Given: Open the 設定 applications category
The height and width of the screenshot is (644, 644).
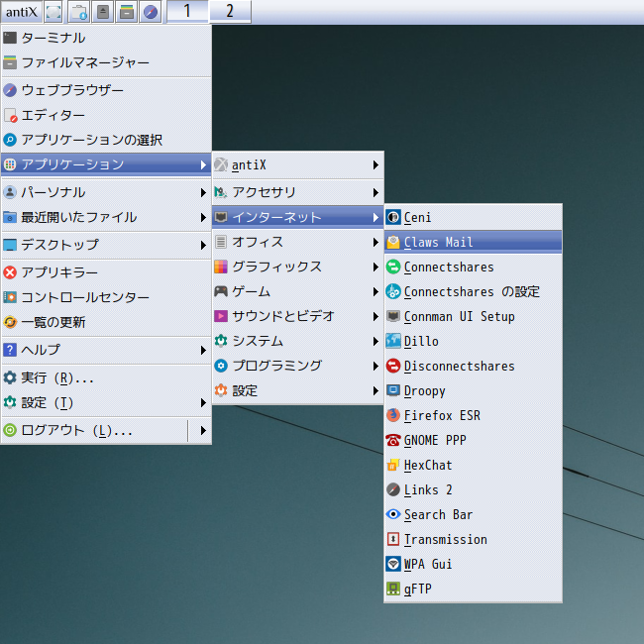Looking at the screenshot, I should tap(298, 390).
